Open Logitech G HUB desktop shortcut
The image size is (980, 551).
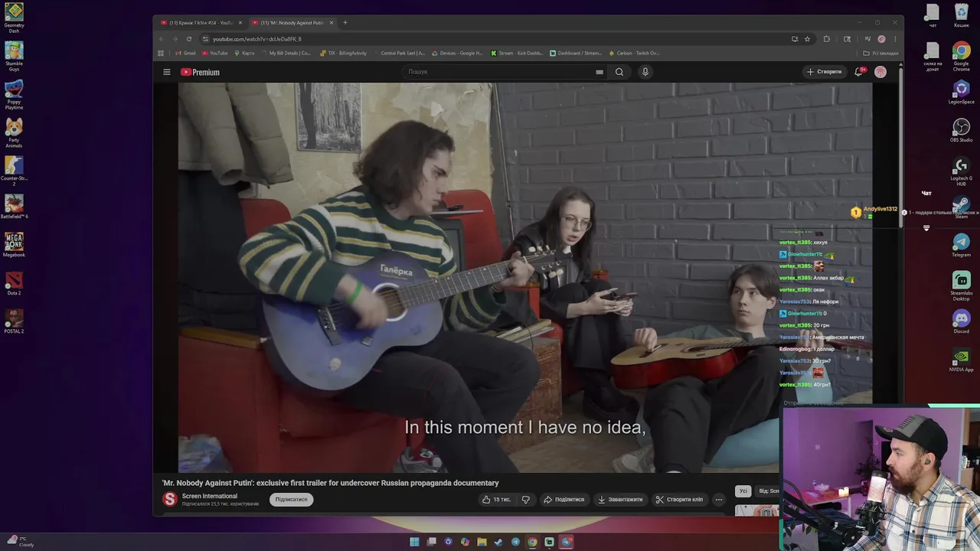(x=961, y=172)
